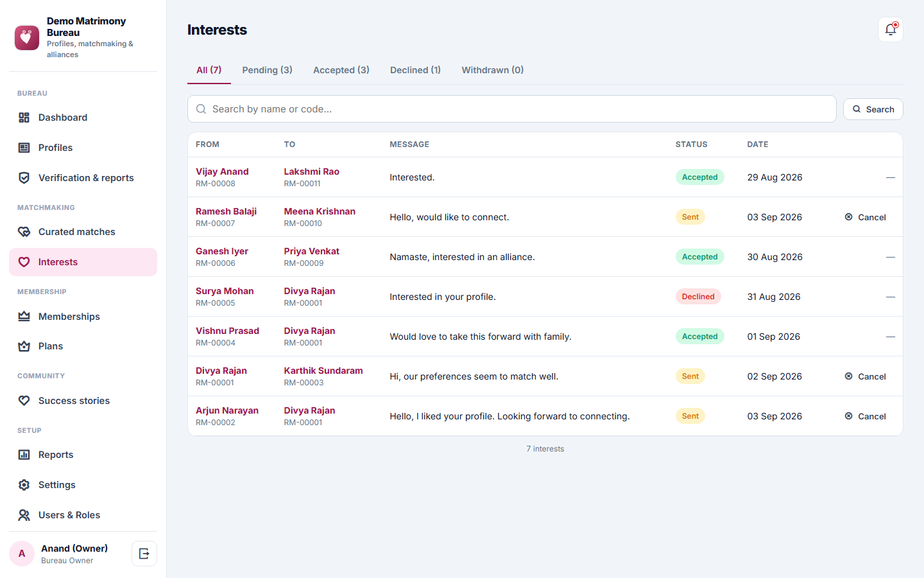Open Verification & reports page

click(x=83, y=178)
